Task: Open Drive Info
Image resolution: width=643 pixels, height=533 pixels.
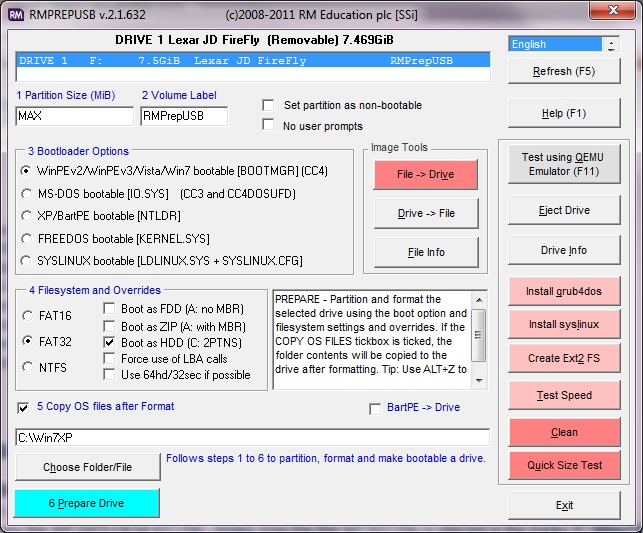Action: point(564,250)
